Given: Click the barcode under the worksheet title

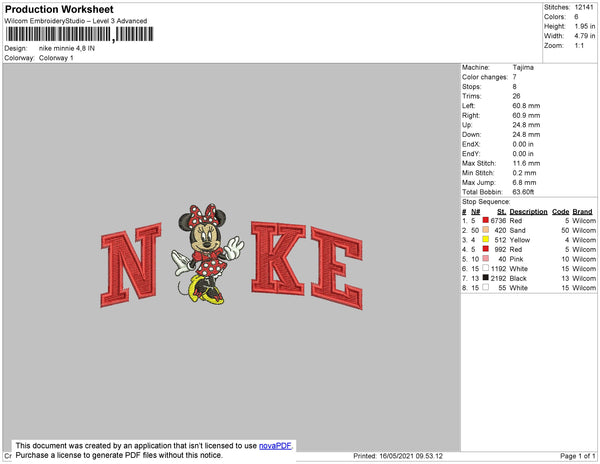Looking at the screenshot, I should (x=79, y=34).
